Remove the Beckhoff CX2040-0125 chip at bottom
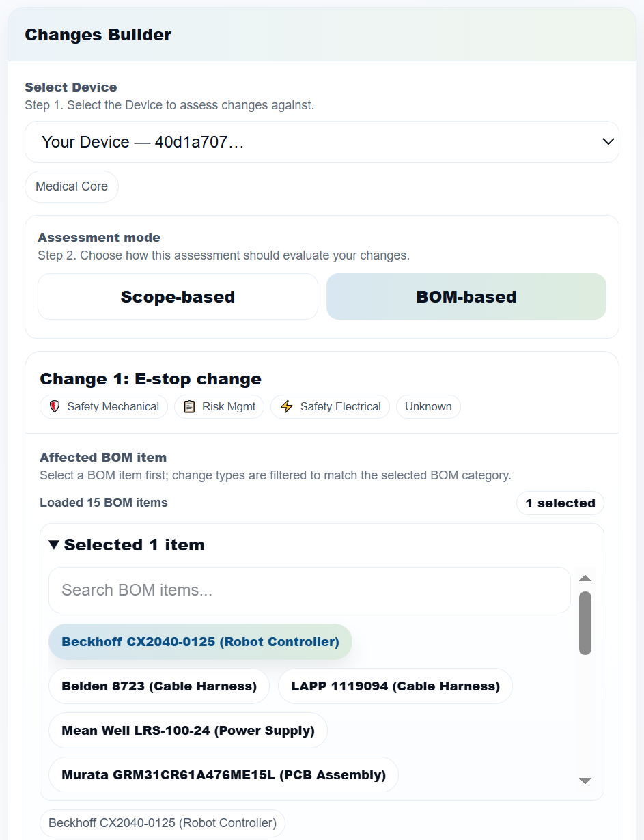This screenshot has width=644, height=840. point(163,822)
